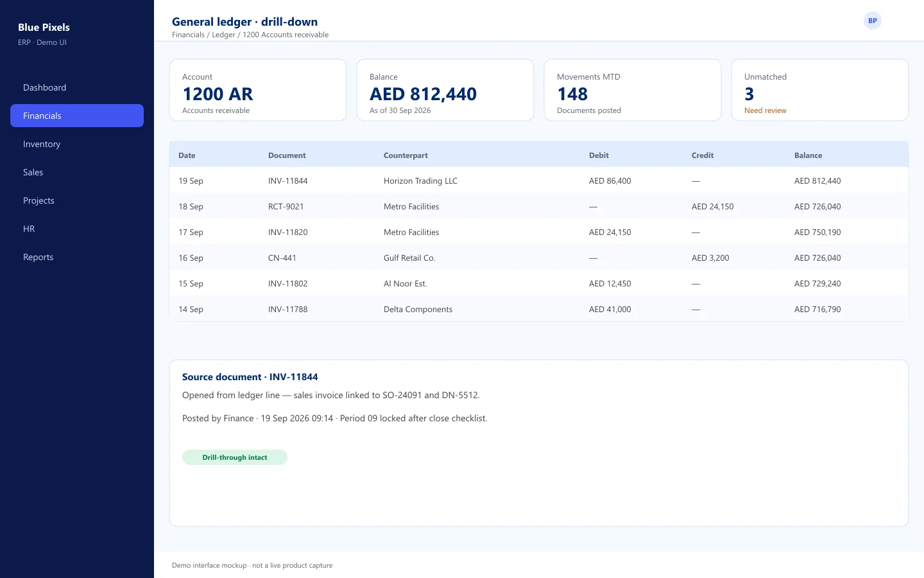Viewport: 924px width, 578px height.
Task: Click the Drill-through intact badge
Action: (235, 457)
